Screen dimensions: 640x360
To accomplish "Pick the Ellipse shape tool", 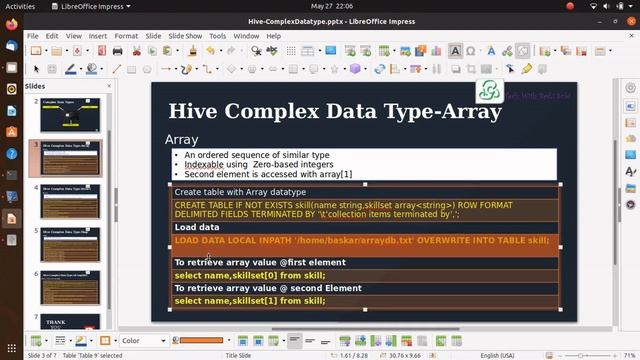I will [147, 69].
